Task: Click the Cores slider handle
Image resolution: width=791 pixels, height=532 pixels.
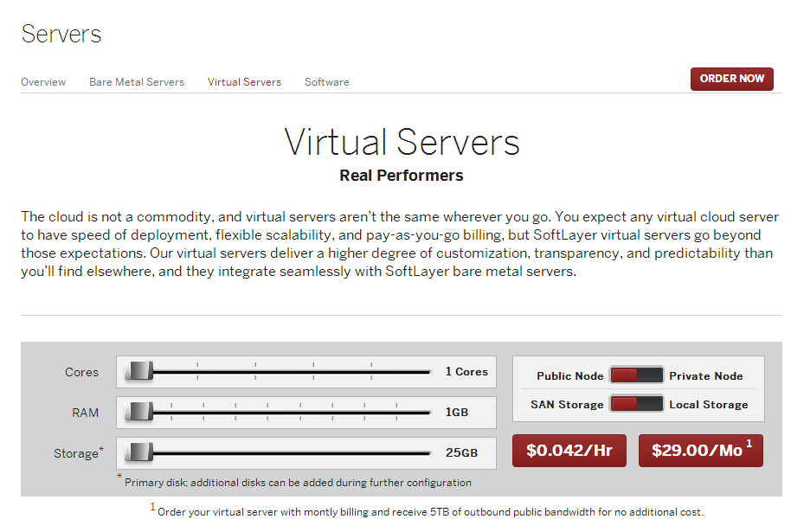Action: point(138,372)
